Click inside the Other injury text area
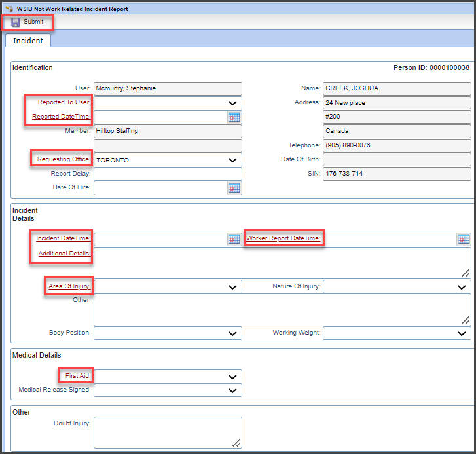 (x=282, y=310)
